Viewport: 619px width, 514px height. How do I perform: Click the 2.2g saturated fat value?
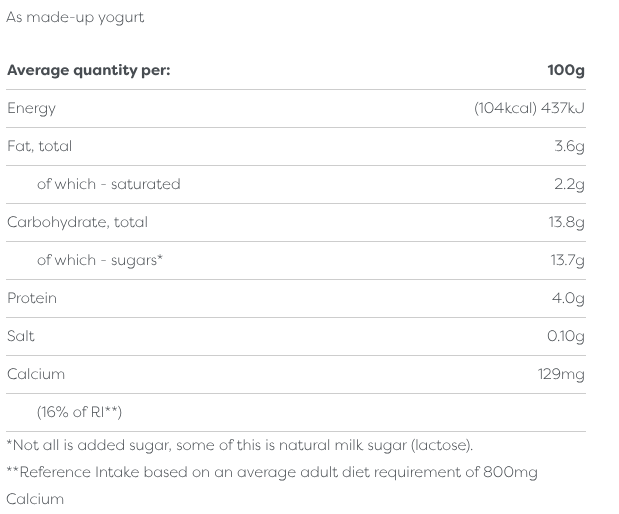click(x=569, y=184)
